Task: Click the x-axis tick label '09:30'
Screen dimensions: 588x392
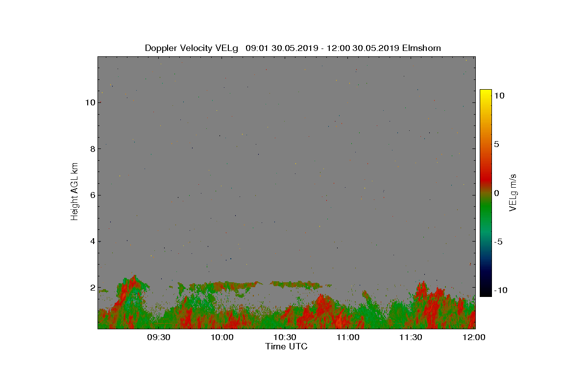Action: point(159,337)
